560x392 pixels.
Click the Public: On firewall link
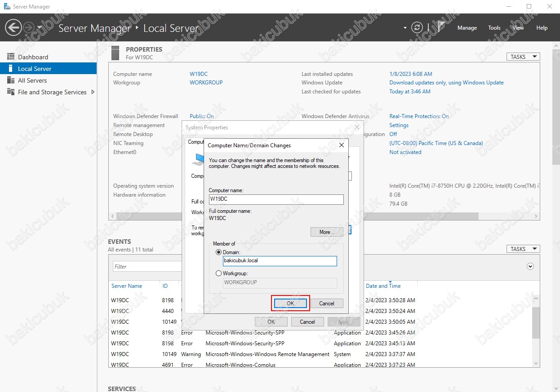202,116
